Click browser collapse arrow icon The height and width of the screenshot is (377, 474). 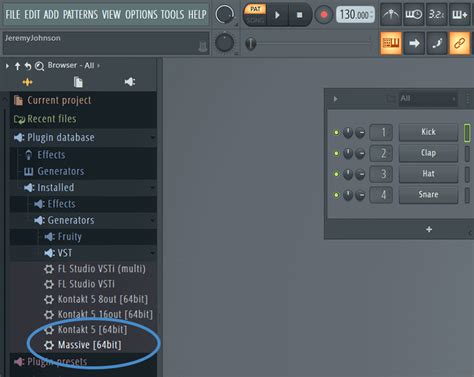tap(7, 66)
